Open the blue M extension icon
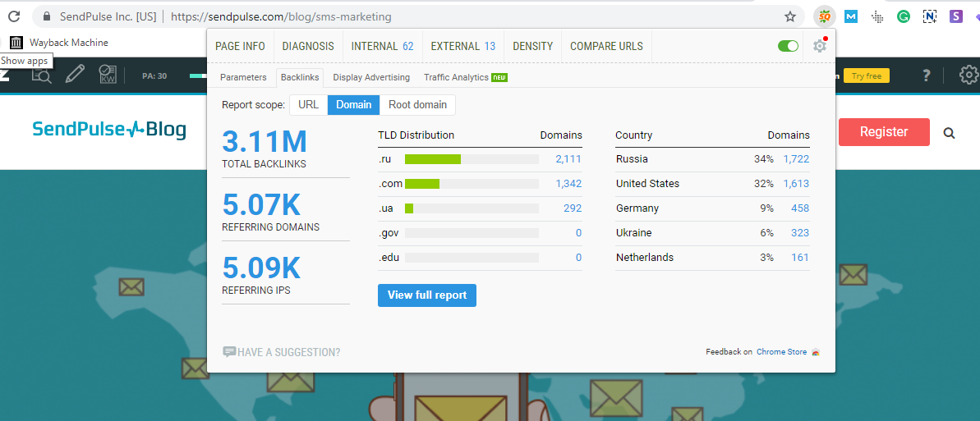This screenshot has height=421, width=980. click(851, 17)
